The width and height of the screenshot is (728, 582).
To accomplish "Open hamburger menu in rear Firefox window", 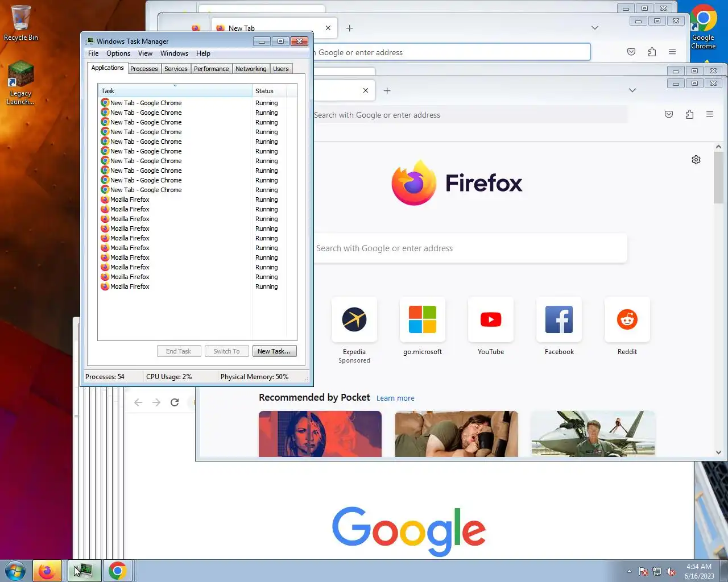I will point(672,52).
